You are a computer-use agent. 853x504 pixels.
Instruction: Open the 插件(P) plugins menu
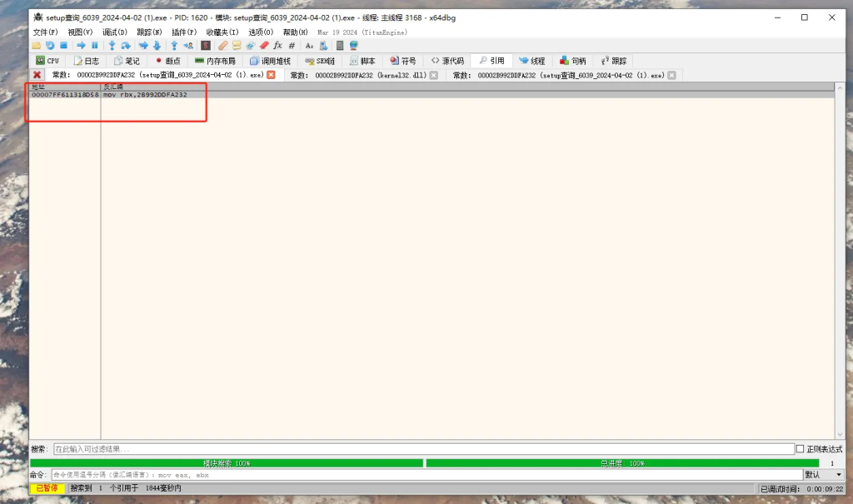click(x=184, y=32)
